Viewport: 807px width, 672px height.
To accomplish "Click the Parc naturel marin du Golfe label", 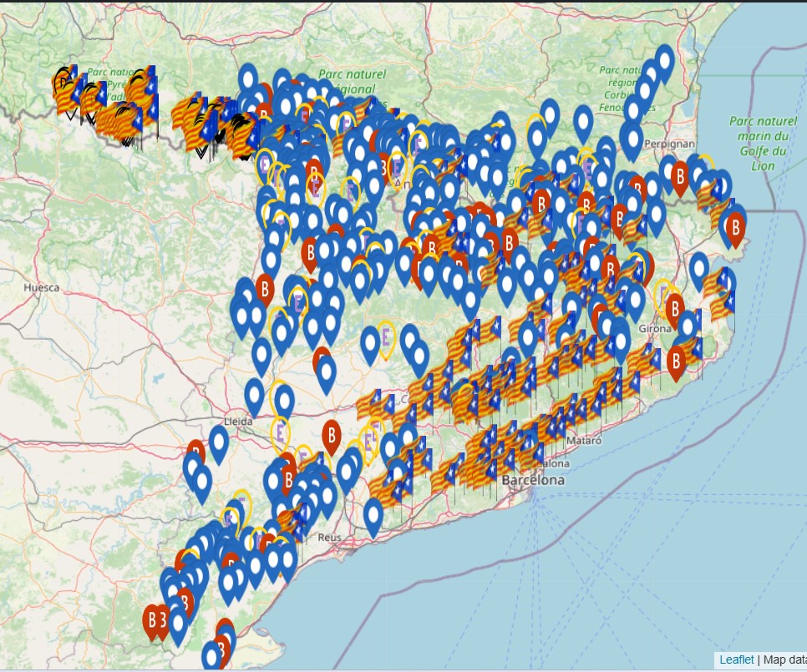I will point(757,144).
